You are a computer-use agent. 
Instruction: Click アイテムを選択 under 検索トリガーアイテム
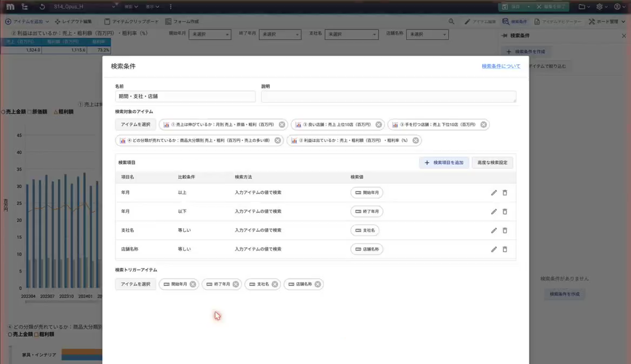pos(136,285)
